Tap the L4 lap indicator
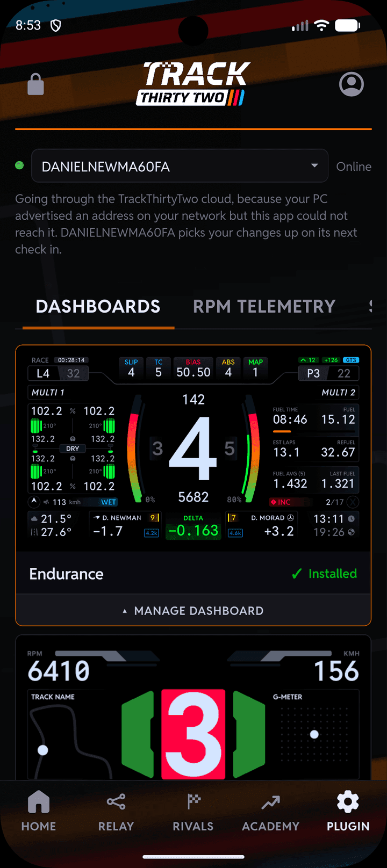This screenshot has height=868, width=387. [x=43, y=373]
